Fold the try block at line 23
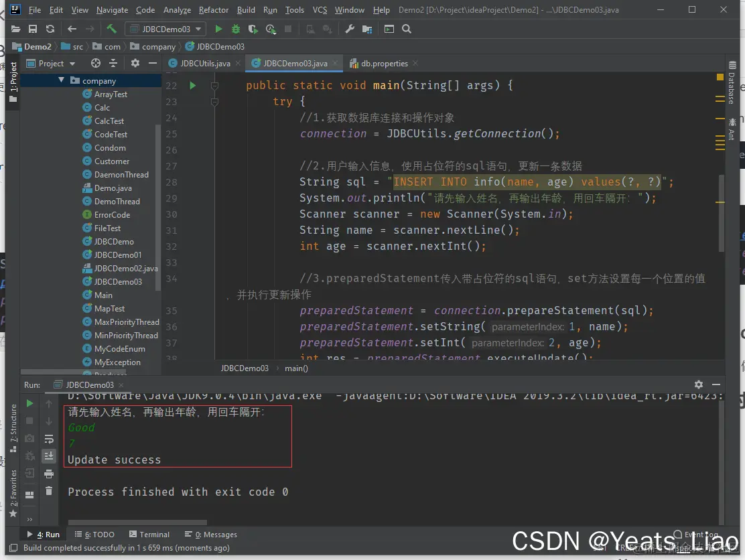The width and height of the screenshot is (745, 560). 215,102
